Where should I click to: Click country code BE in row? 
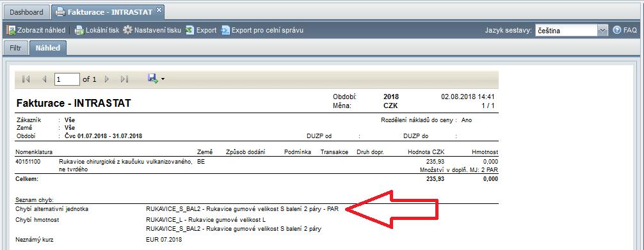201,162
